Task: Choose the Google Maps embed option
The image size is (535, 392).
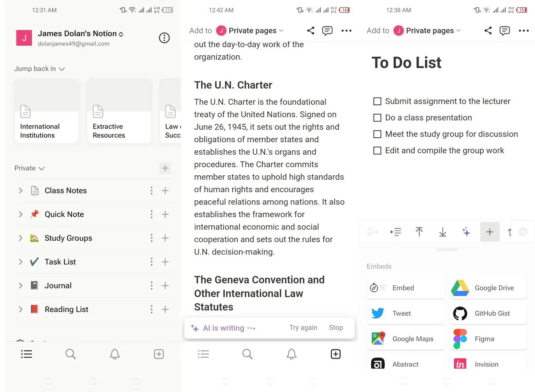Action: [x=405, y=339]
